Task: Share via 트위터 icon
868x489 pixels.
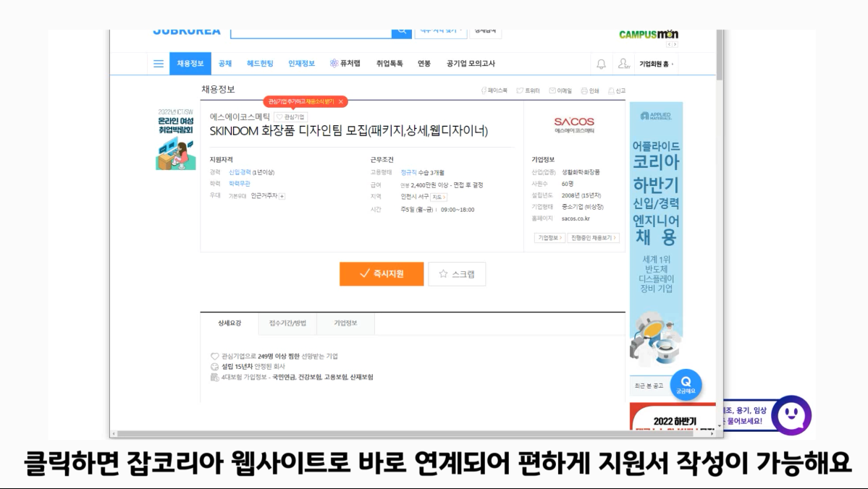Action: pyautogui.click(x=528, y=90)
